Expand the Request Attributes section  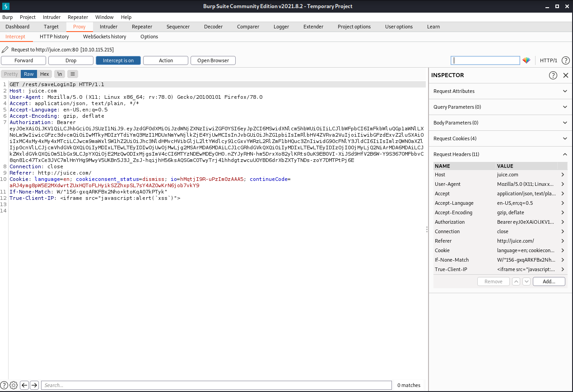(501, 91)
